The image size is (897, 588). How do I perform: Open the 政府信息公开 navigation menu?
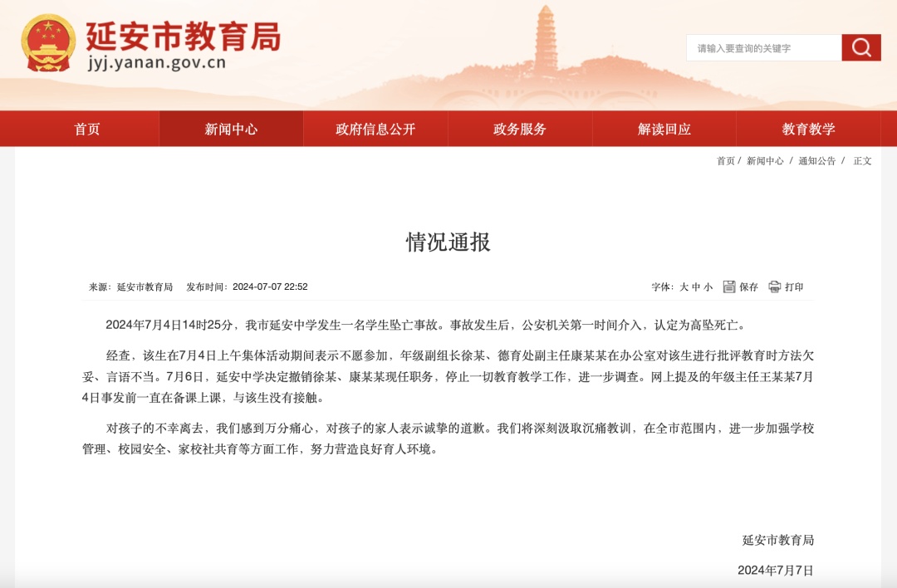pyautogui.click(x=375, y=129)
